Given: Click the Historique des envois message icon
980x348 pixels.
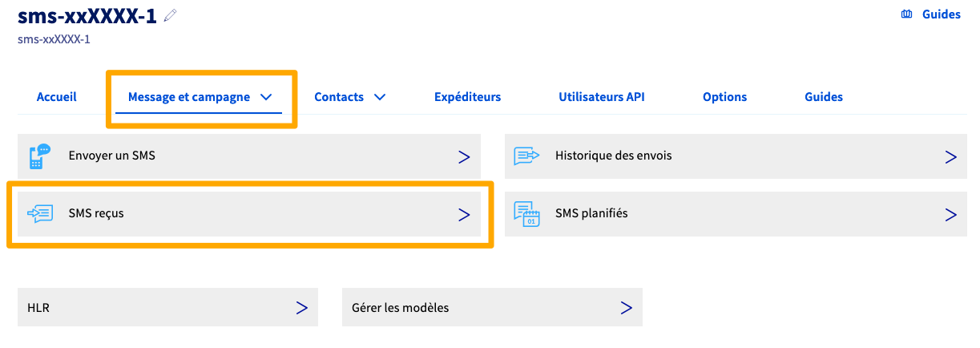Looking at the screenshot, I should pos(526,156).
